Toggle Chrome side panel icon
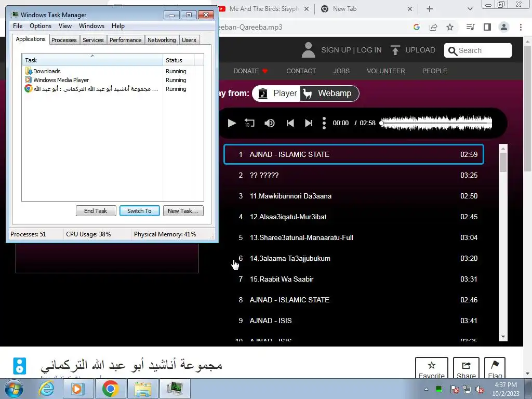 tap(487, 27)
